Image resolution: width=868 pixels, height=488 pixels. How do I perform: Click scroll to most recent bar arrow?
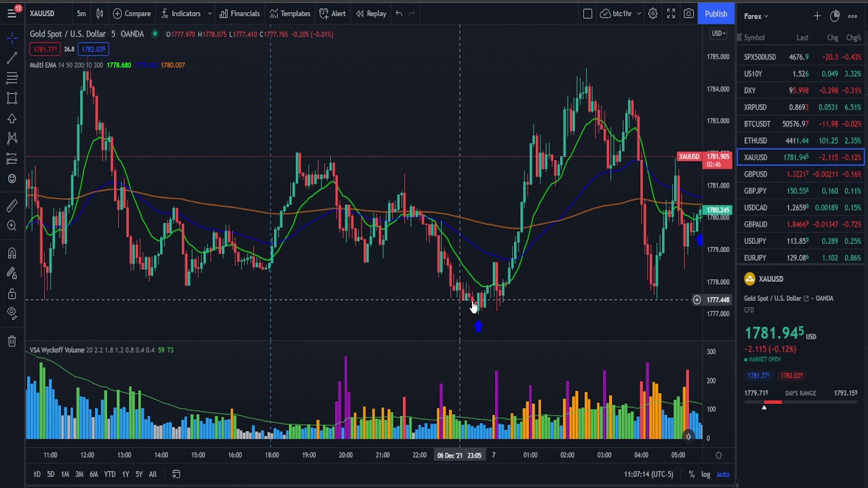coord(688,436)
